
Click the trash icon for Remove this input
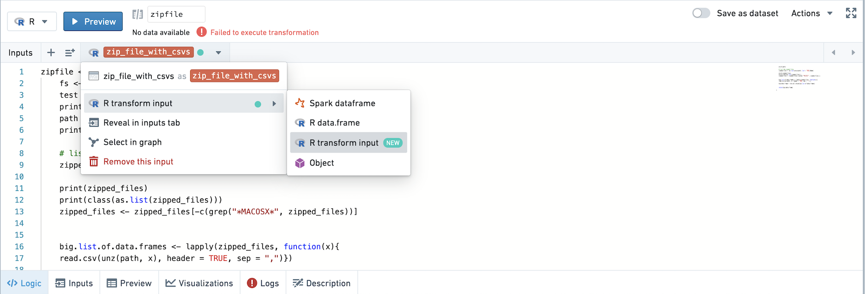click(x=94, y=161)
